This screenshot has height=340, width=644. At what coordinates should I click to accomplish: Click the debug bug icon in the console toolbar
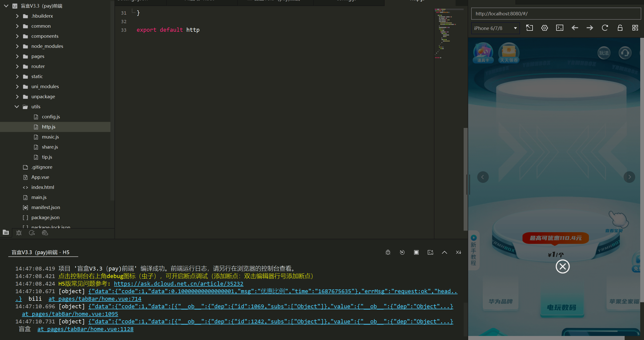pyautogui.click(x=388, y=252)
